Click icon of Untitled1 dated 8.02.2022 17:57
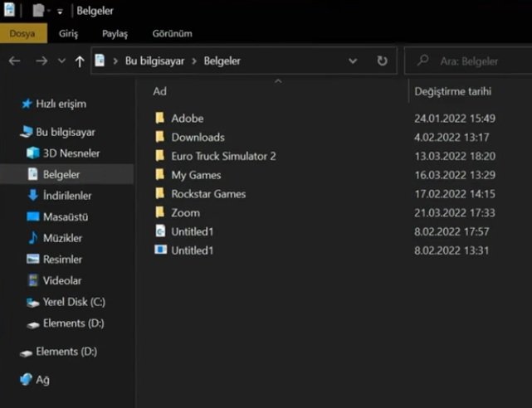This screenshot has height=408, width=532. 160,231
